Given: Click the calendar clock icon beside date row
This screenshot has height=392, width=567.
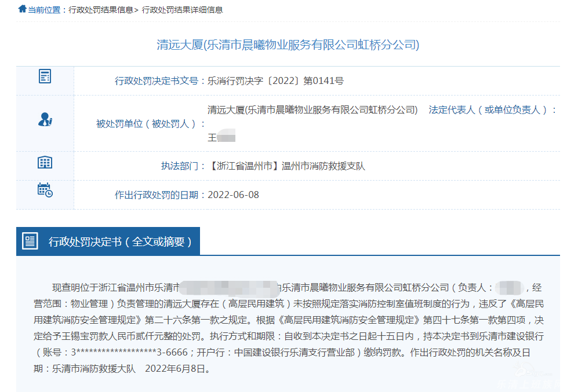Looking at the screenshot, I should pos(45,190).
